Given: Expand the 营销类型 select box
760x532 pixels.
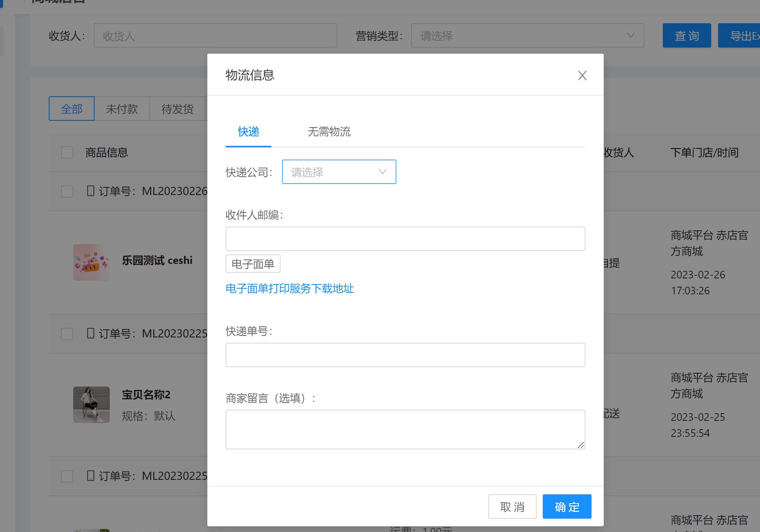Looking at the screenshot, I should click(528, 36).
